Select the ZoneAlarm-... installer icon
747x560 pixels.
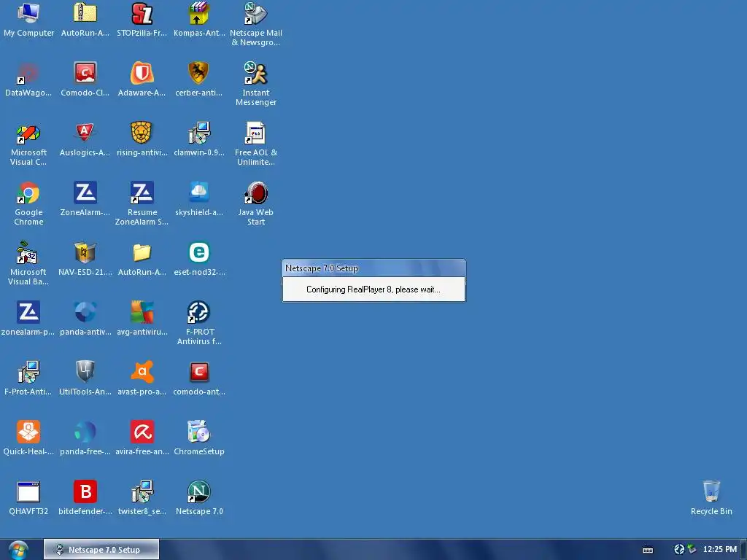point(85,192)
